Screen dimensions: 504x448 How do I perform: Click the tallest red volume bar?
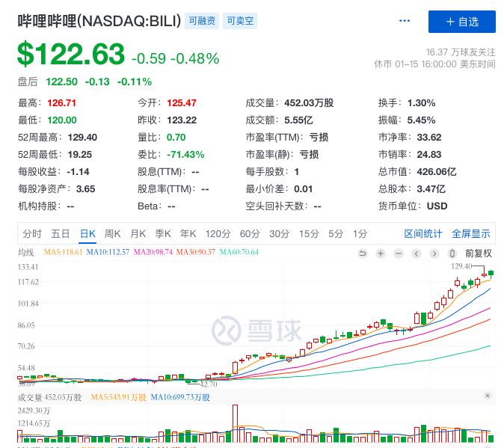(235, 423)
